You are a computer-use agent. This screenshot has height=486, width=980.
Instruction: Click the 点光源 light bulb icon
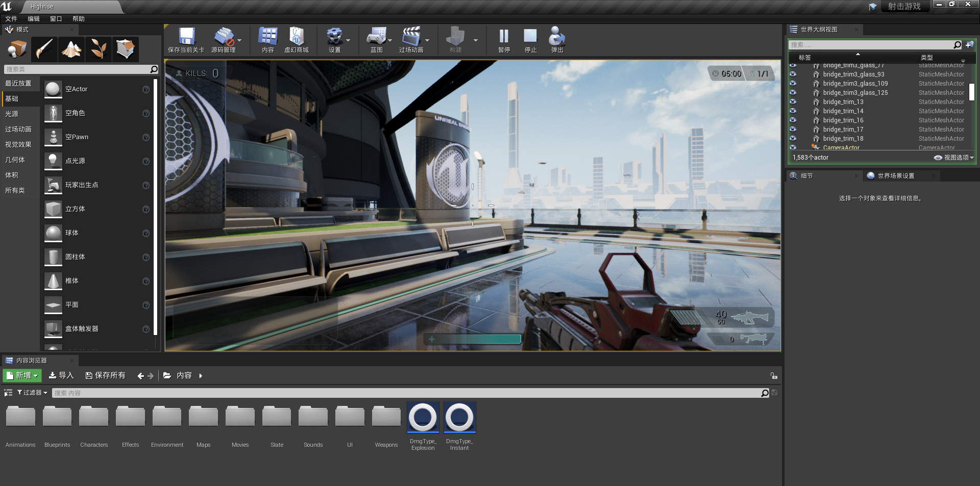pos(53,161)
